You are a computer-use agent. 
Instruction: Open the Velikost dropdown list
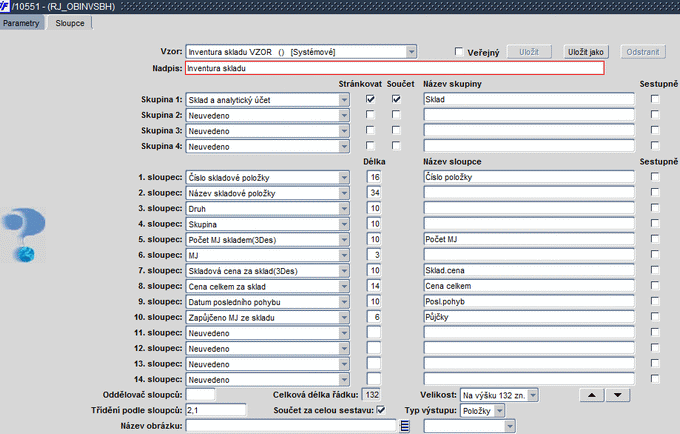[532, 395]
